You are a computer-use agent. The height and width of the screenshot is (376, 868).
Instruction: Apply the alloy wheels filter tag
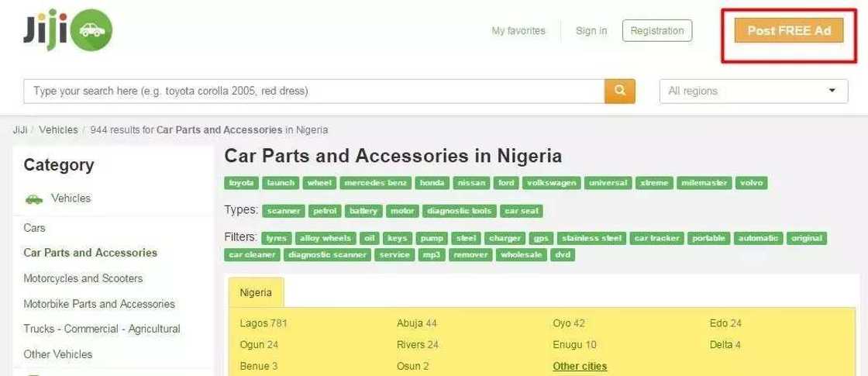(x=325, y=238)
